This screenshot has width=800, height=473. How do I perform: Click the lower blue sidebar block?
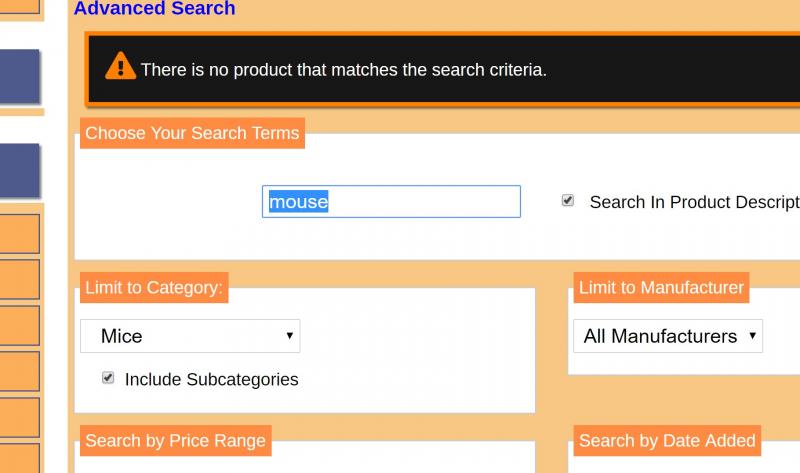pyautogui.click(x=19, y=170)
